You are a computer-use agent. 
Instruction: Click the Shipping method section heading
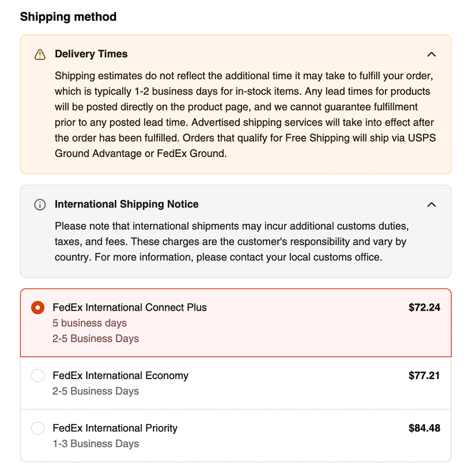pos(68,17)
